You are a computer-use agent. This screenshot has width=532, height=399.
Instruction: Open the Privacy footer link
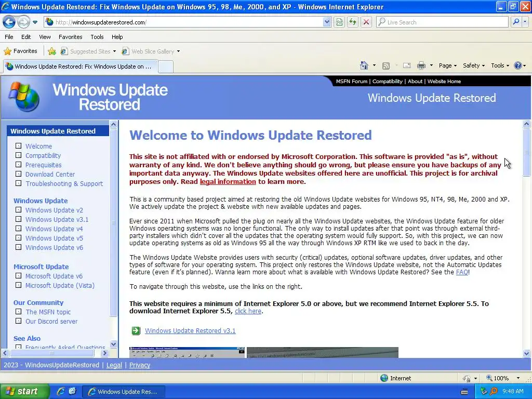tap(139, 365)
